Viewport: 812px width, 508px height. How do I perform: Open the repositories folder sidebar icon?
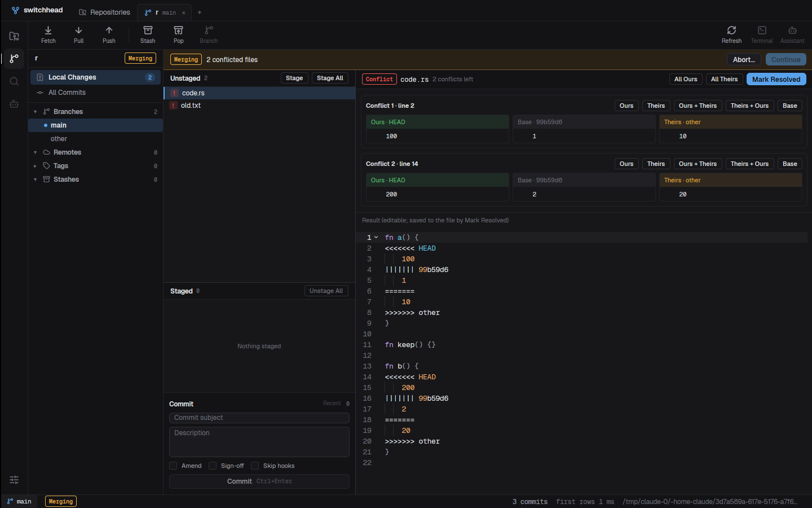coord(14,36)
